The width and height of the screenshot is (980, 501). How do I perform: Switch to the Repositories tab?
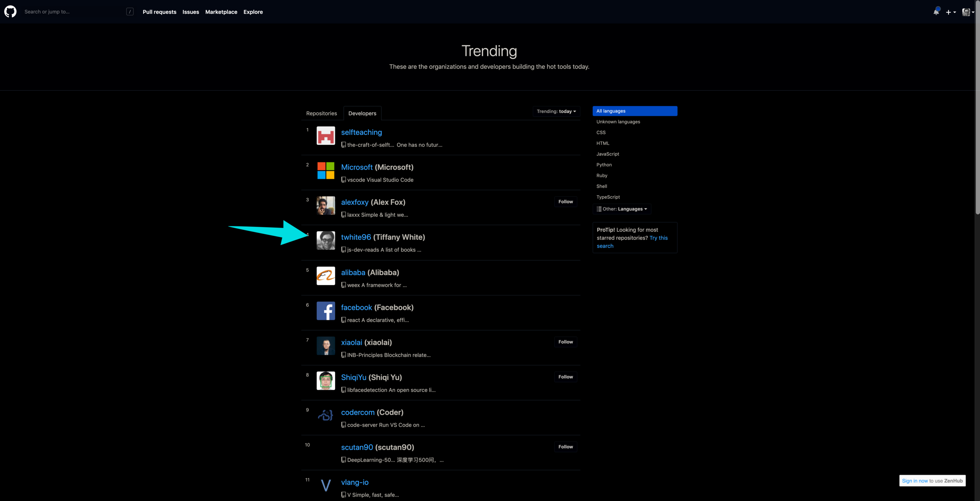(x=321, y=113)
